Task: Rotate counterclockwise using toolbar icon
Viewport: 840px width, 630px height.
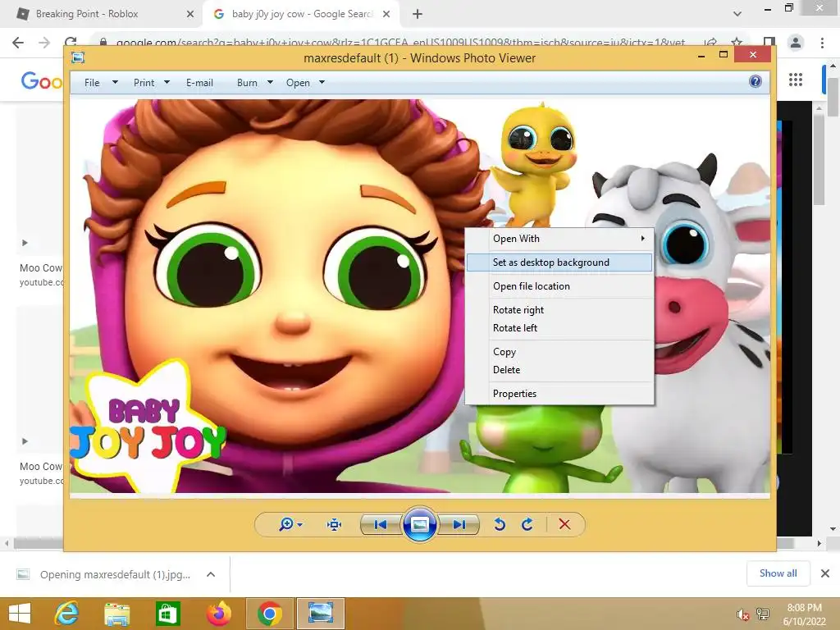Action: coord(500,524)
